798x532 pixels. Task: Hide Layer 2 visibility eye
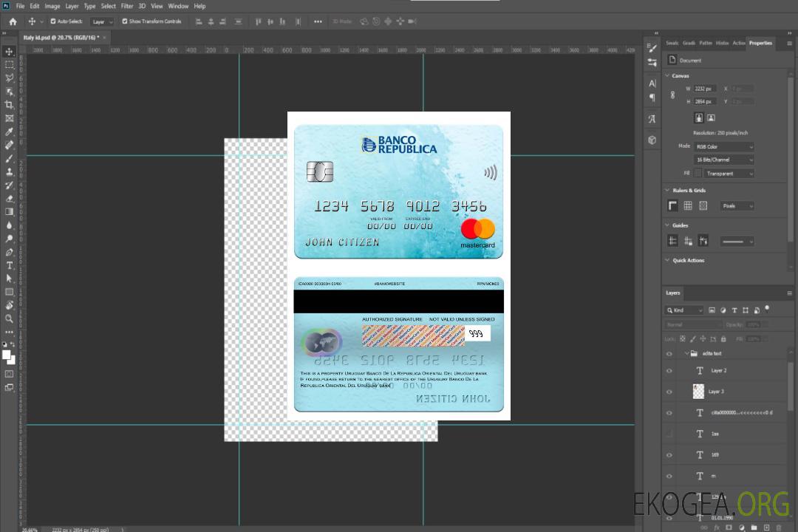pyautogui.click(x=669, y=371)
